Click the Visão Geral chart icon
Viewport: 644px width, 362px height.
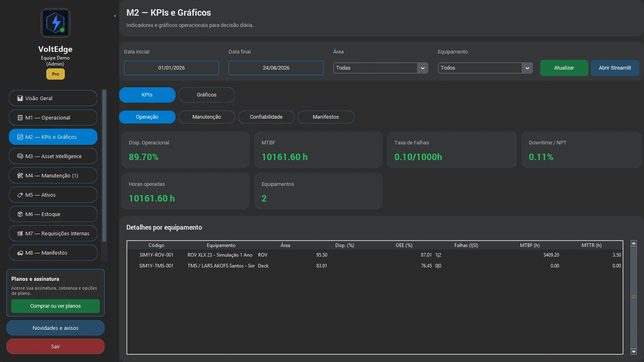[x=20, y=98]
